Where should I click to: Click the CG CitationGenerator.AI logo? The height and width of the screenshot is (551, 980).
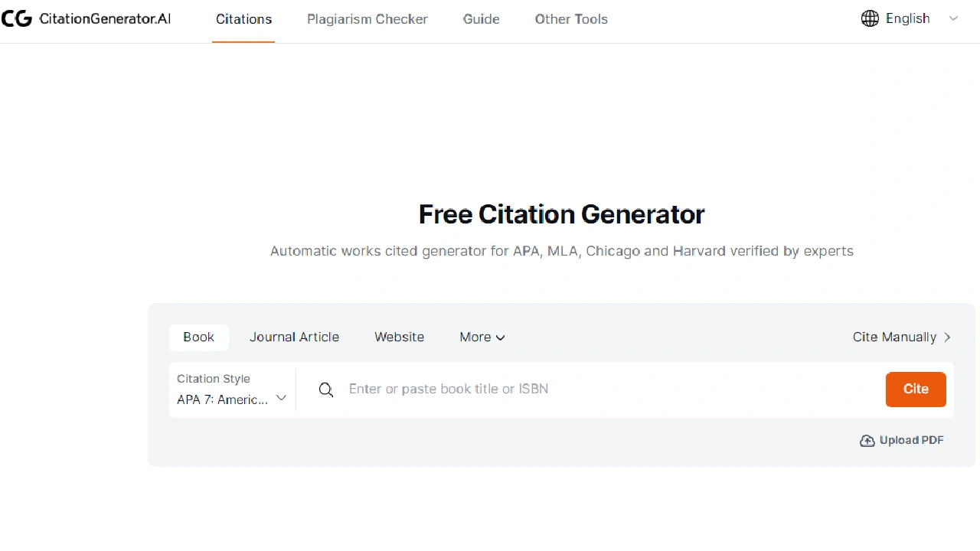(x=86, y=18)
